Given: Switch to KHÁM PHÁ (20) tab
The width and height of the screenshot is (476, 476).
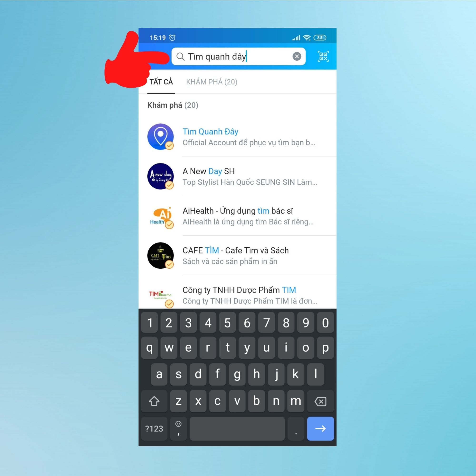Looking at the screenshot, I should [x=213, y=82].
